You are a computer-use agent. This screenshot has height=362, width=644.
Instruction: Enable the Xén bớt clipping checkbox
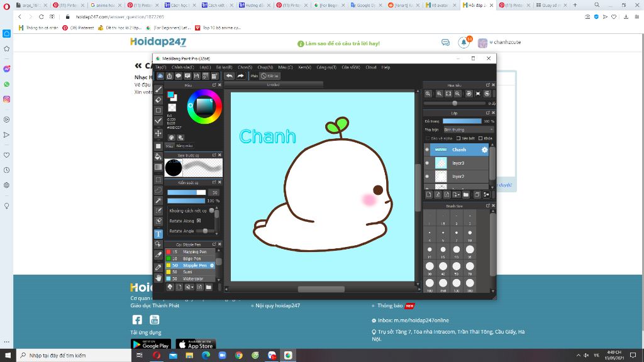tap(458, 138)
